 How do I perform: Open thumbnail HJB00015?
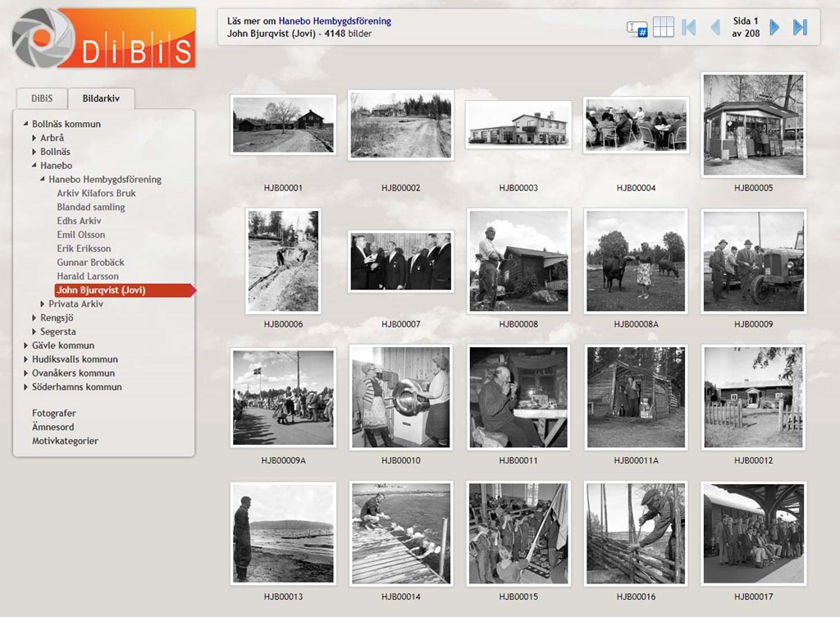coord(518,533)
